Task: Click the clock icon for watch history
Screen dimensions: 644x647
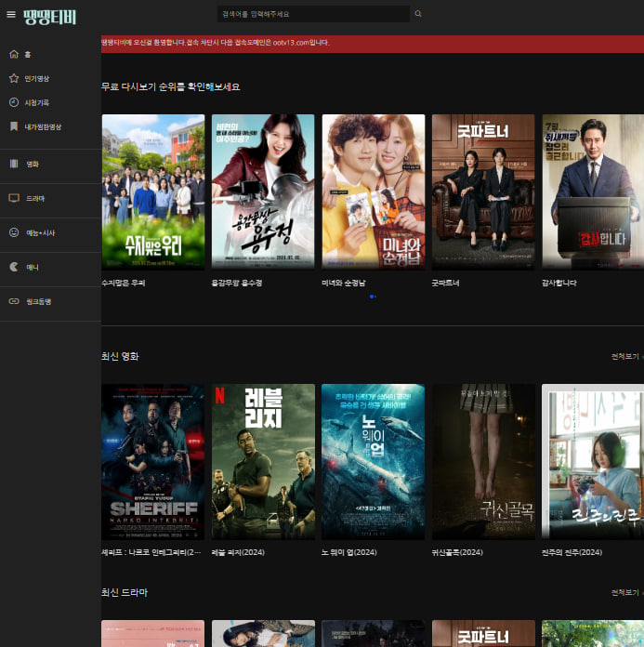Action: pyautogui.click(x=14, y=102)
